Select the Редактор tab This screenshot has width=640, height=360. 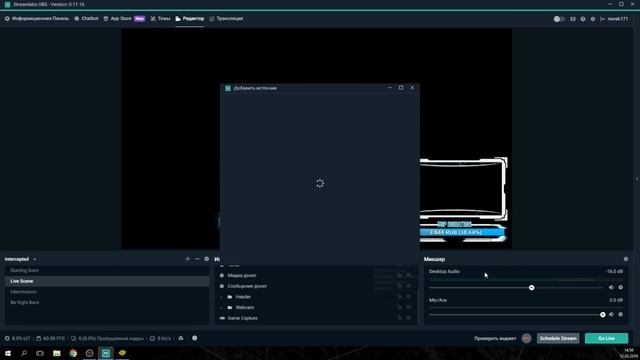click(x=190, y=19)
